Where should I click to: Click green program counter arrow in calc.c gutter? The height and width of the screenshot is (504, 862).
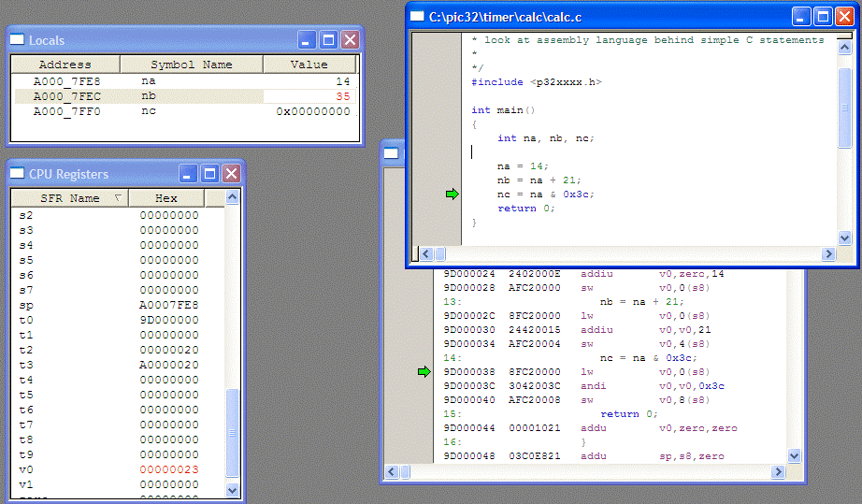point(453,194)
